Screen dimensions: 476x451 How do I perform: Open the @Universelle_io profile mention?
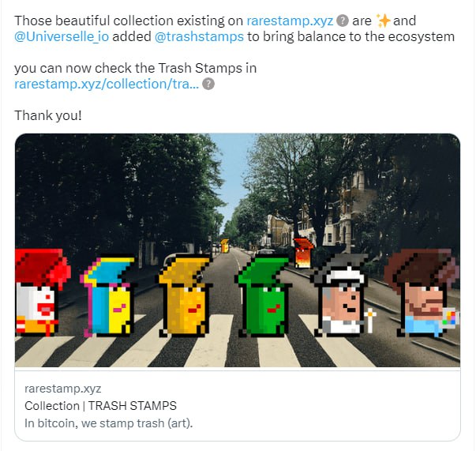coord(62,37)
